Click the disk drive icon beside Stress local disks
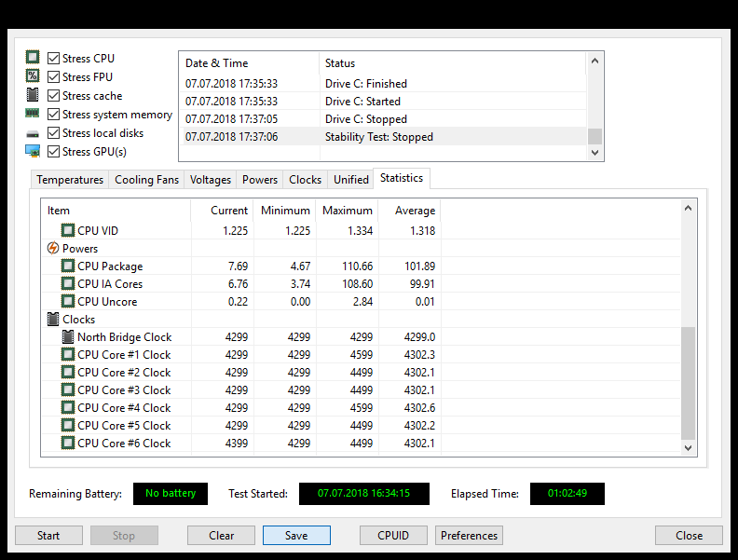Image resolution: width=738 pixels, height=560 pixels. click(33, 134)
